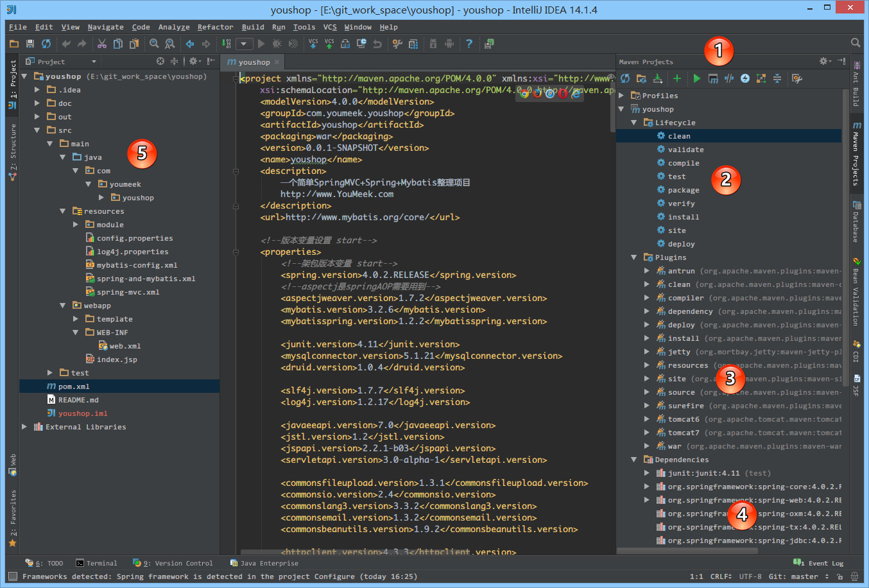Reimport all Maven projects
Viewport: 869px width, 588px height.
(624, 78)
